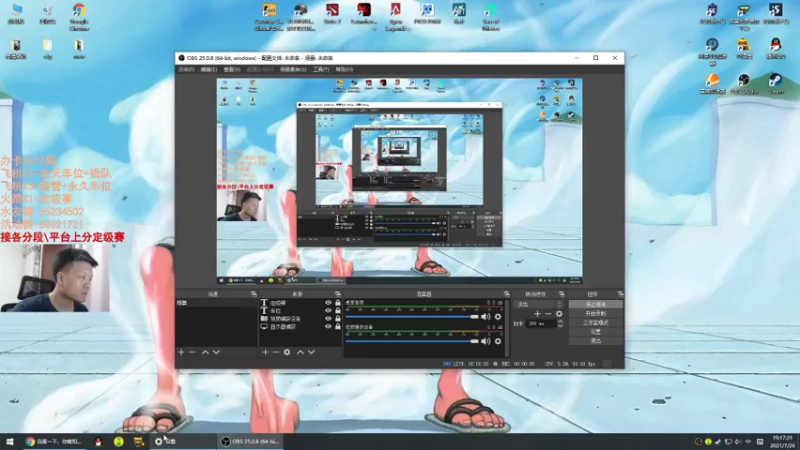800x450 pixels.
Task: Click the Stop Streaming (停止推流) button
Action: click(595, 304)
